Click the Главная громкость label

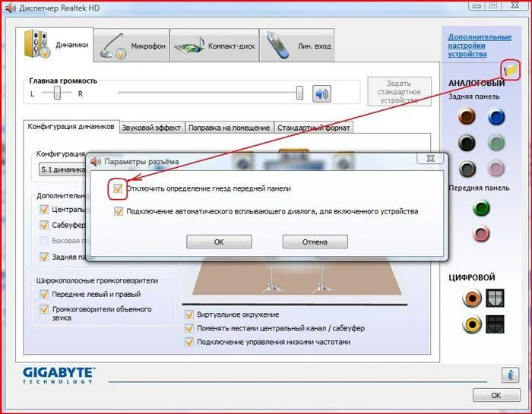[x=63, y=81]
